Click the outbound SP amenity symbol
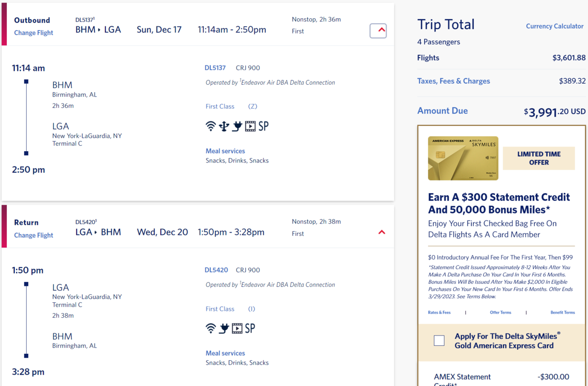 click(x=263, y=126)
